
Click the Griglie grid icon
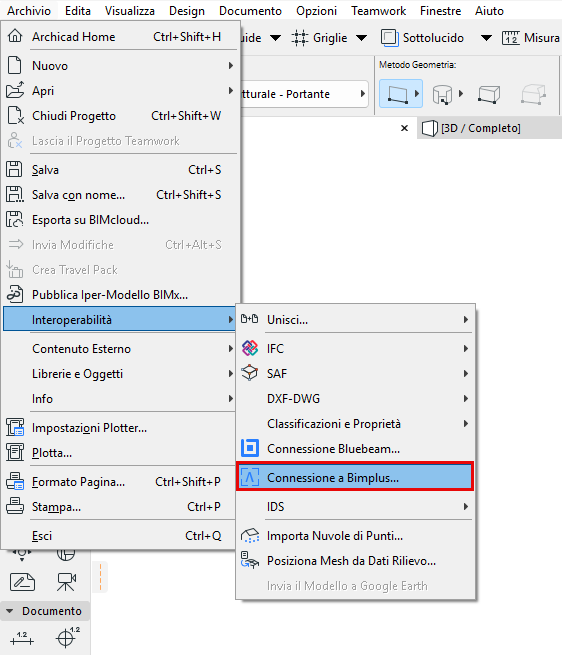300,38
